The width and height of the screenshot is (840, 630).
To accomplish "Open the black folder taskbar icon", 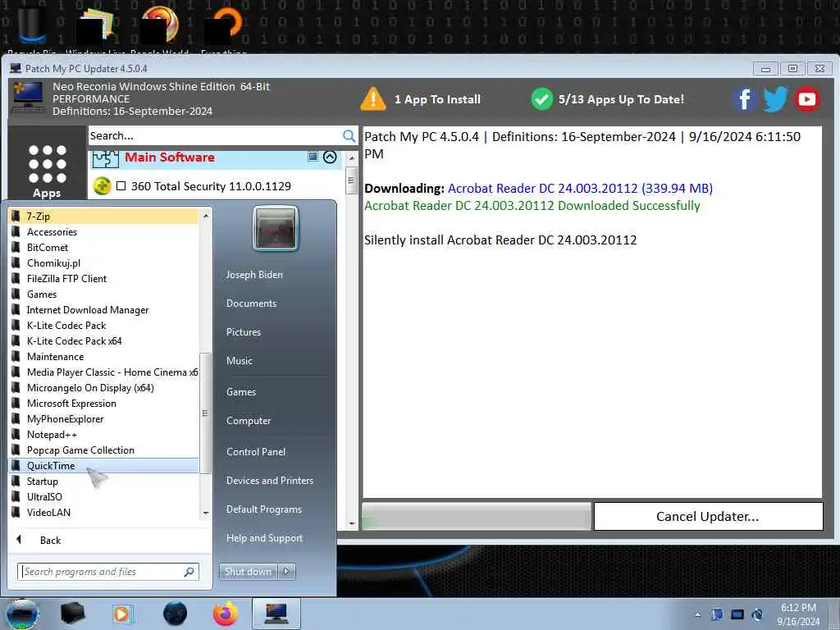I will [x=72, y=614].
